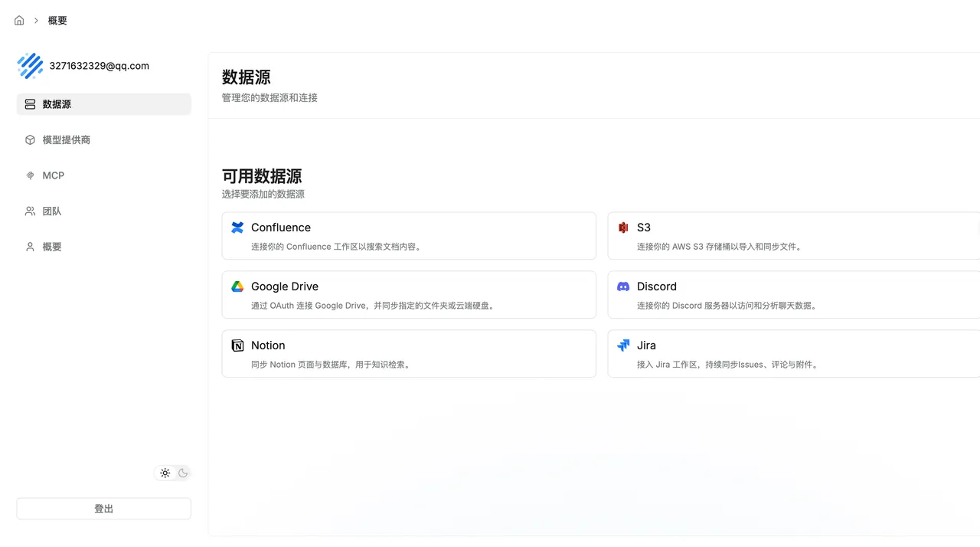Click the 管理您的数据源和连接 subtitle text
980x547 pixels.
[x=269, y=98]
